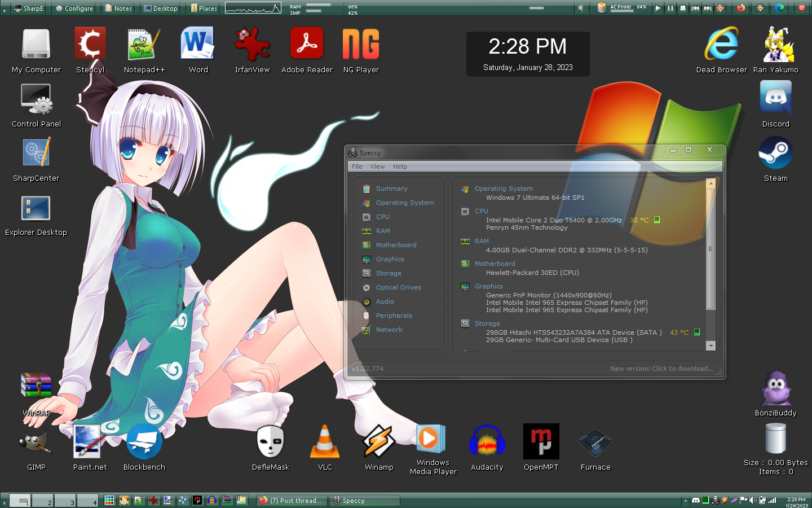The image size is (812, 508).
Task: Open the Stencyl desktop icon
Action: (90, 51)
